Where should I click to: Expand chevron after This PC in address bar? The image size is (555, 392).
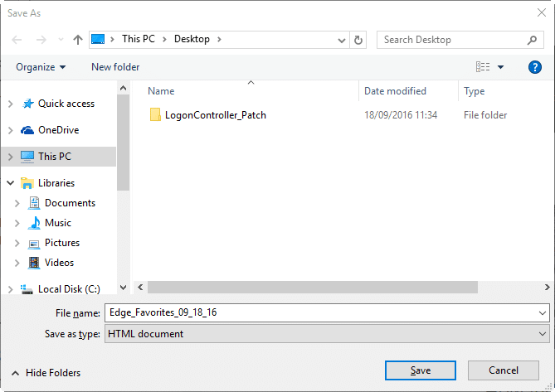pyautogui.click(x=164, y=39)
